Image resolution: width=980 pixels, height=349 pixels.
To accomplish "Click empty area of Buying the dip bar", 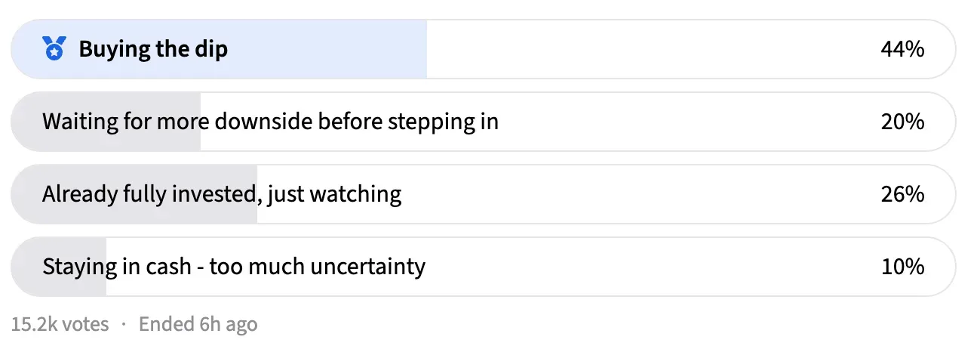I will point(649,49).
